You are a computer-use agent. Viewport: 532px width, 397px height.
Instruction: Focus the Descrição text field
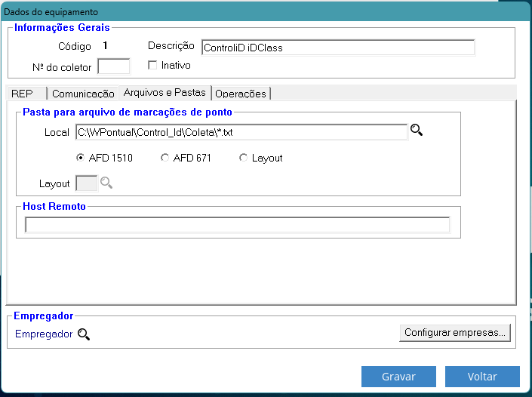[x=338, y=48]
